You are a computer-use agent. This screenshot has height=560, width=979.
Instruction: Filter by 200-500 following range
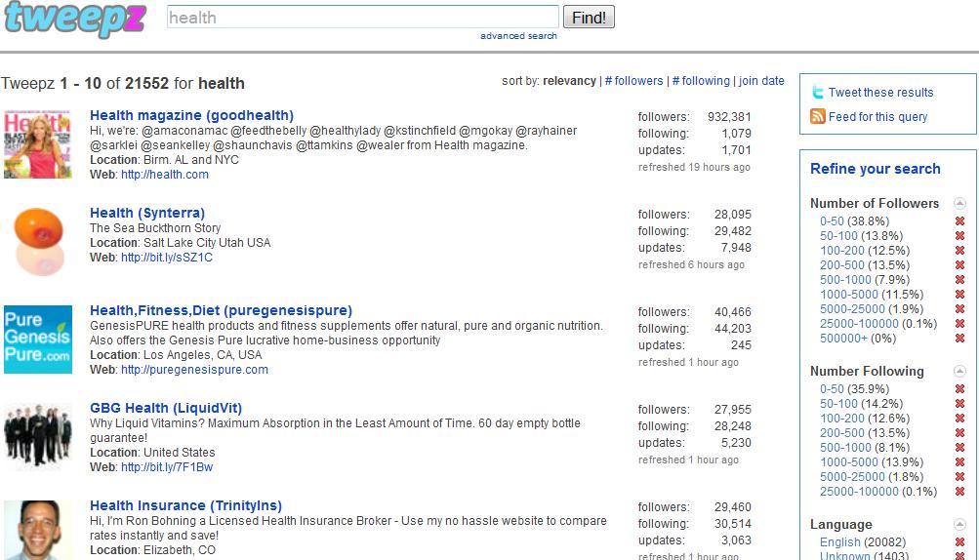point(841,432)
